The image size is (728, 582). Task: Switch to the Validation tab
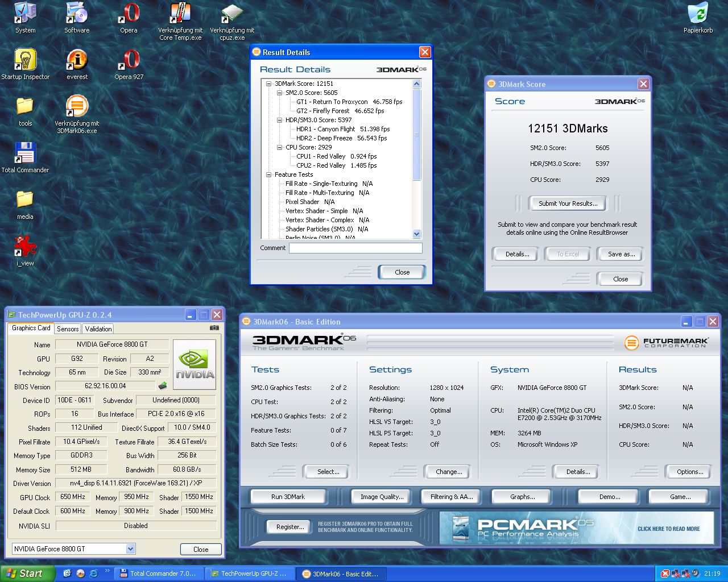(98, 329)
